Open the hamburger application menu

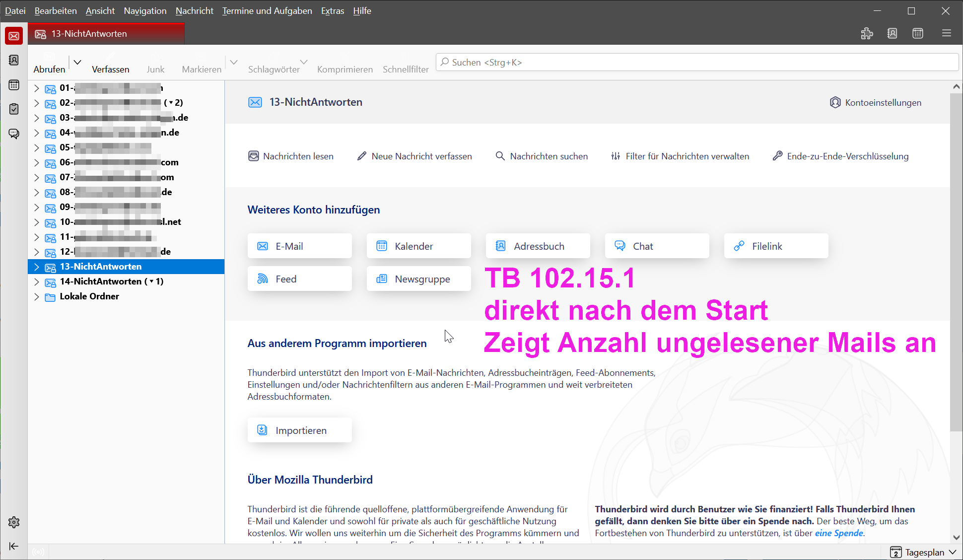tap(947, 33)
